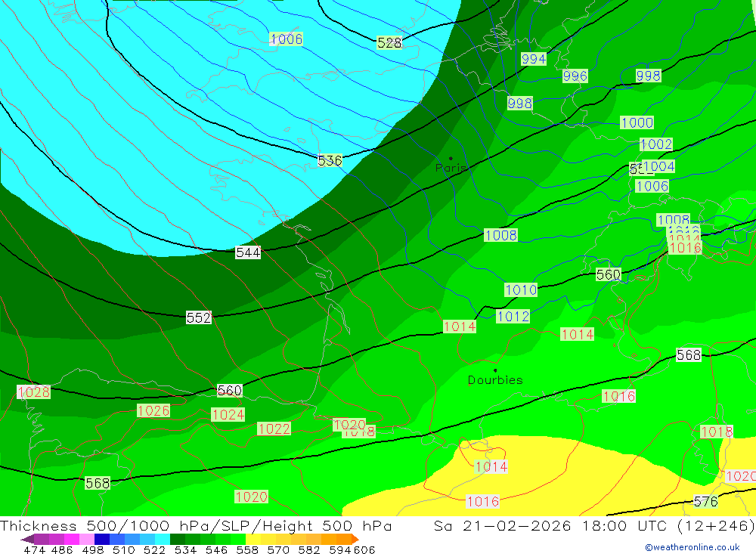Click the red 1026 pressure label

[153, 411]
